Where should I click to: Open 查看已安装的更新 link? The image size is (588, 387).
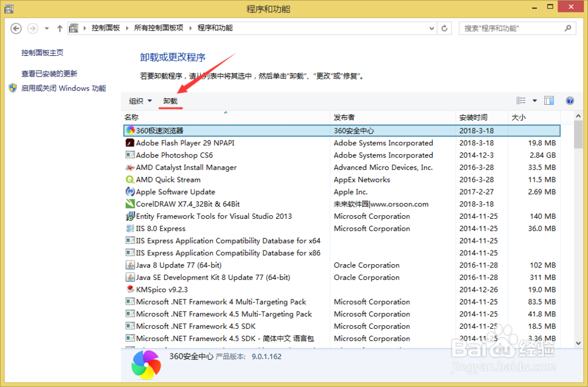49,74
